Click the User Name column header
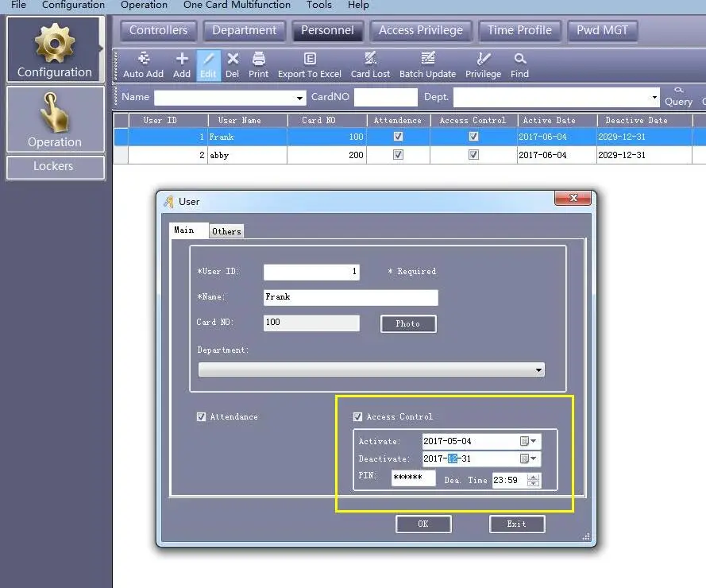This screenshot has height=588, width=706. coord(248,120)
